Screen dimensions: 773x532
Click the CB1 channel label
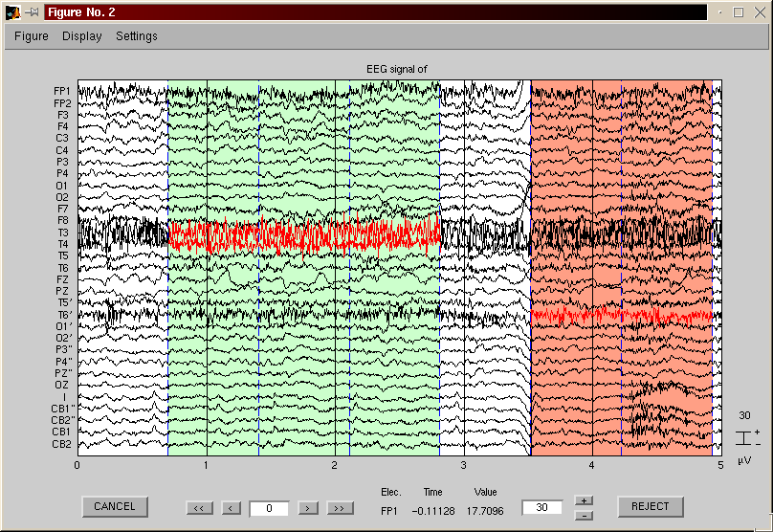point(61,432)
